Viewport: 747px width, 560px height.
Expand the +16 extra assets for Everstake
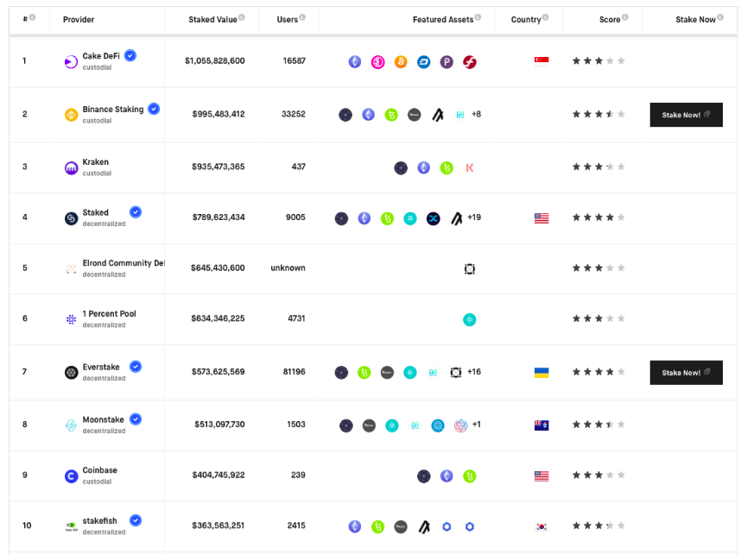coord(474,372)
